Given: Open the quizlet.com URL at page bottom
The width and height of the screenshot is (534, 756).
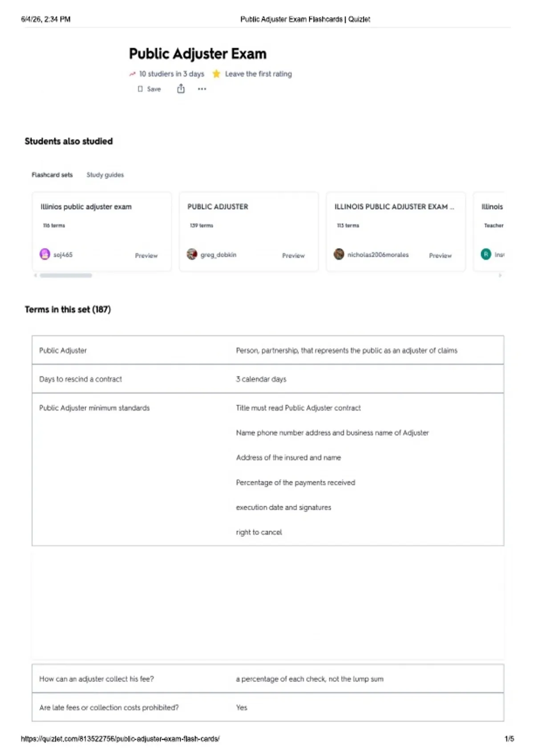Looking at the screenshot, I should pos(120,739).
